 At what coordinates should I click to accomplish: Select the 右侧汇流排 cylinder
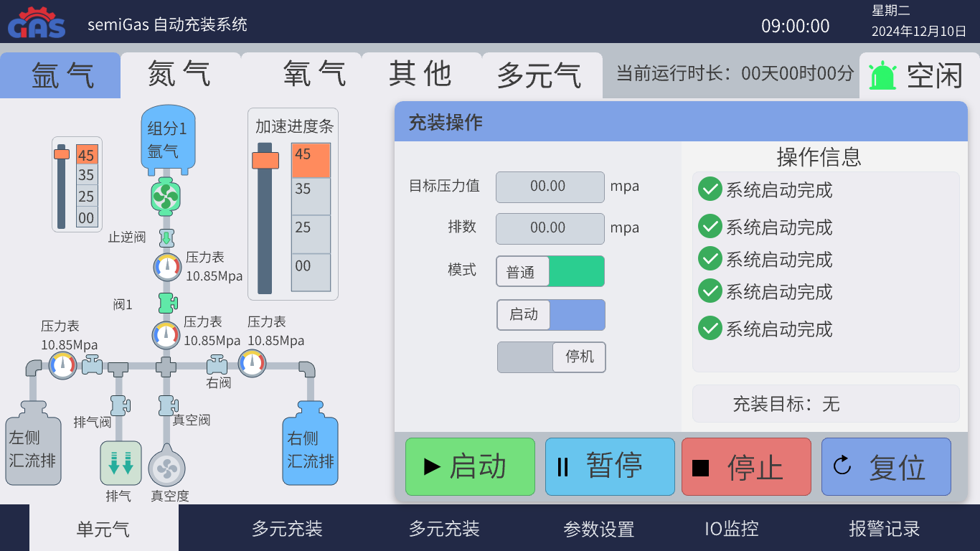point(311,443)
